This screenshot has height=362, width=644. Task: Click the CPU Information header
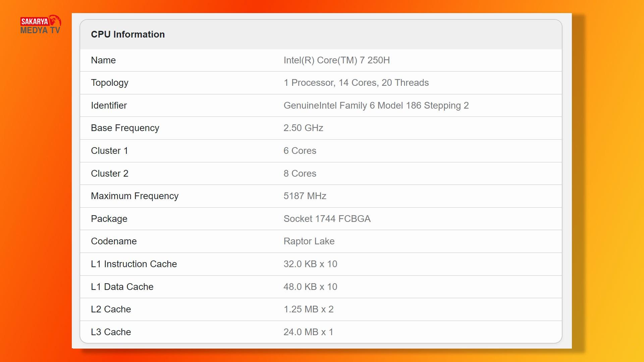click(x=128, y=35)
